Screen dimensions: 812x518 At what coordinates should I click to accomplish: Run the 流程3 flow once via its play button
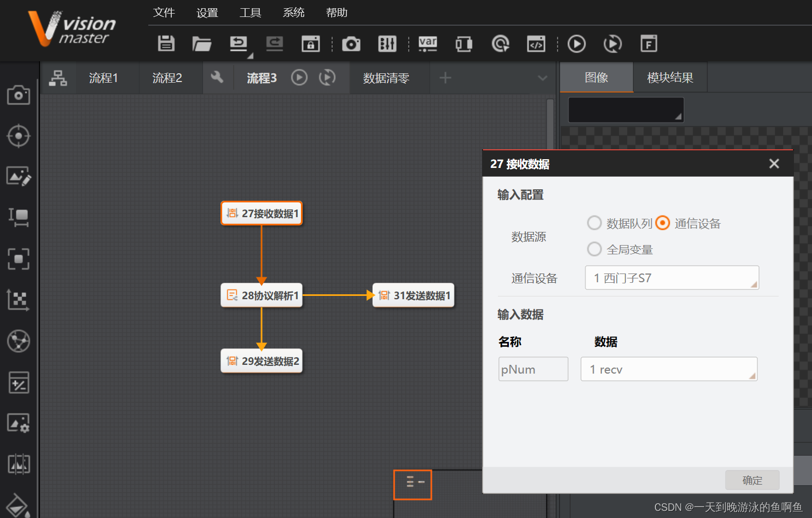coord(299,78)
